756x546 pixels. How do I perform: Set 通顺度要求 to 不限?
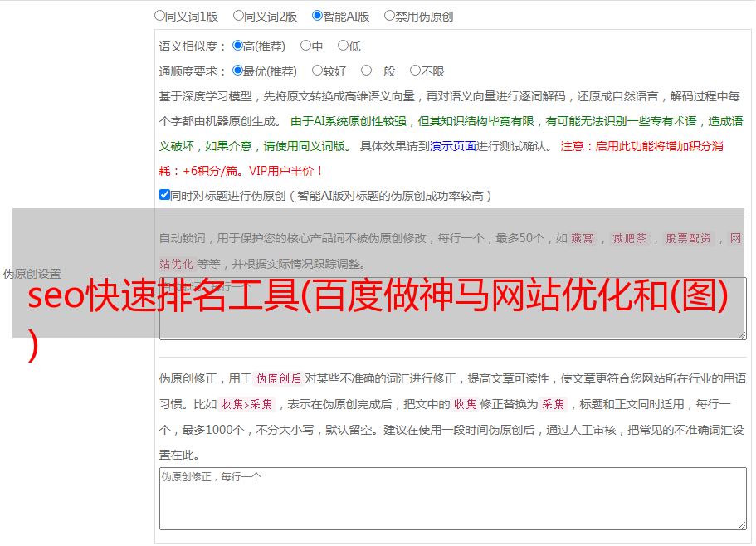415,71
